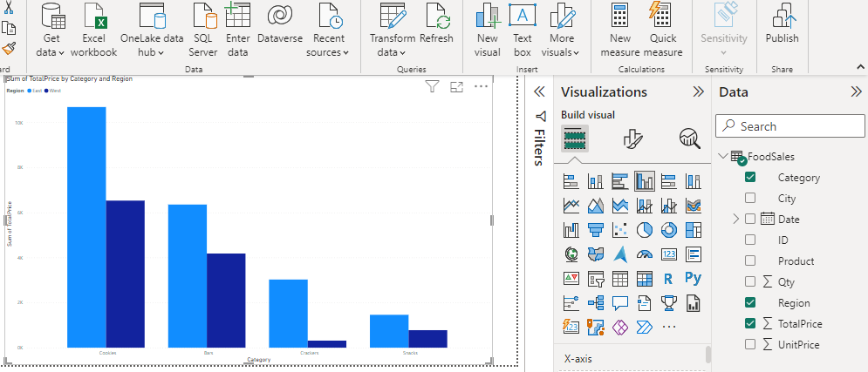Collapse the ribbon with the caret
Viewport: 868px width, 372px height.
coord(861,67)
